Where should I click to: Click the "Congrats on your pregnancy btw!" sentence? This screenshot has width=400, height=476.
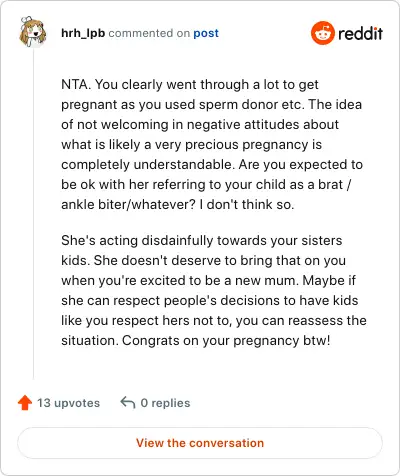(226, 341)
